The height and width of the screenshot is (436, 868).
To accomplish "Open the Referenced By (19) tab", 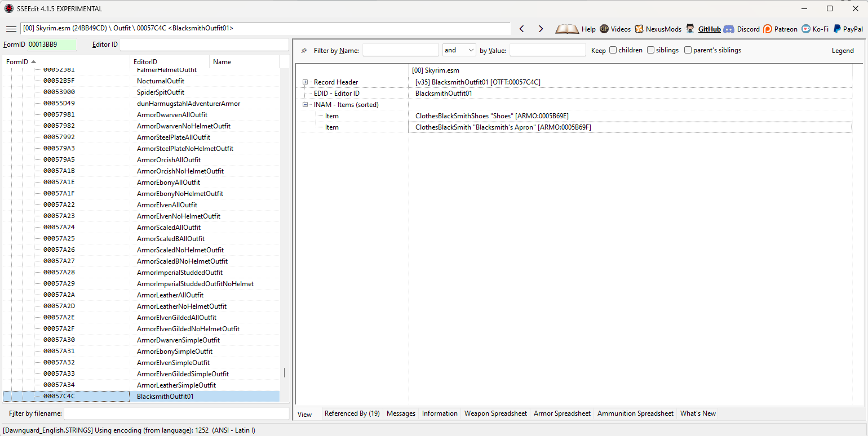I will pyautogui.click(x=352, y=413).
